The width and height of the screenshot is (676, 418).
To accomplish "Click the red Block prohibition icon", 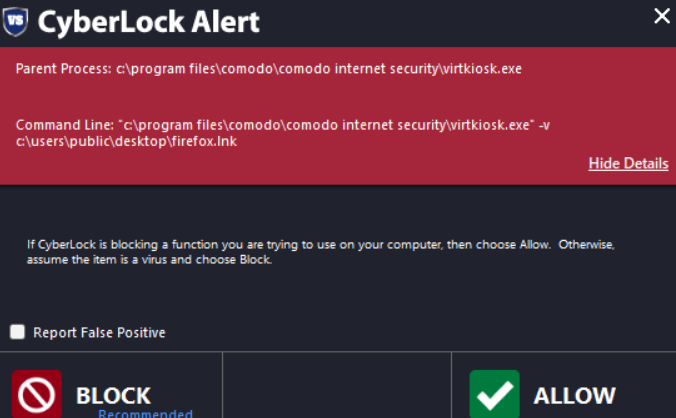I will click(36, 395).
